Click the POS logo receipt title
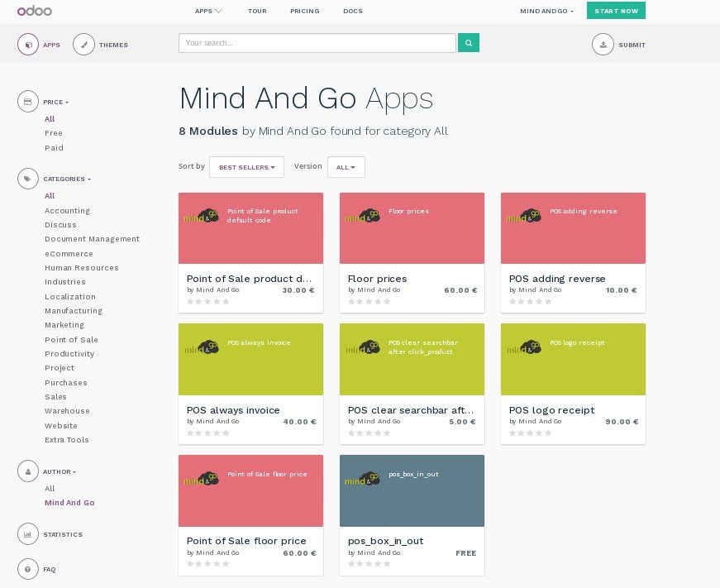720x588 pixels. pyautogui.click(x=552, y=410)
